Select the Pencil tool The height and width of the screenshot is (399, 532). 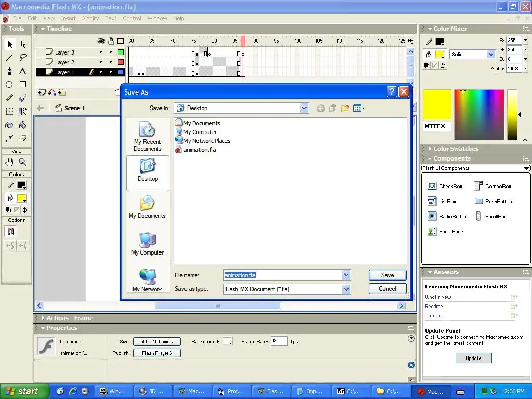pos(9,98)
